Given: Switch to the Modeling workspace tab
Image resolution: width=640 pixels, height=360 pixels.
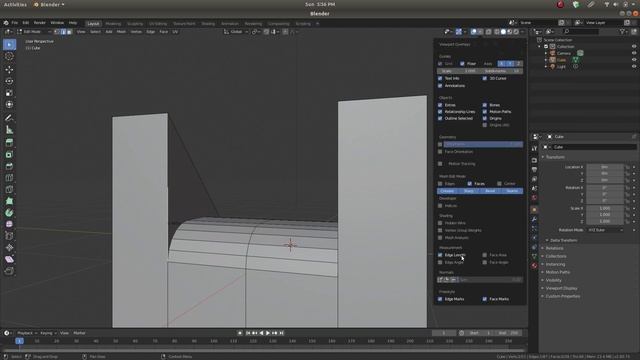Looking at the screenshot, I should pos(113,24).
